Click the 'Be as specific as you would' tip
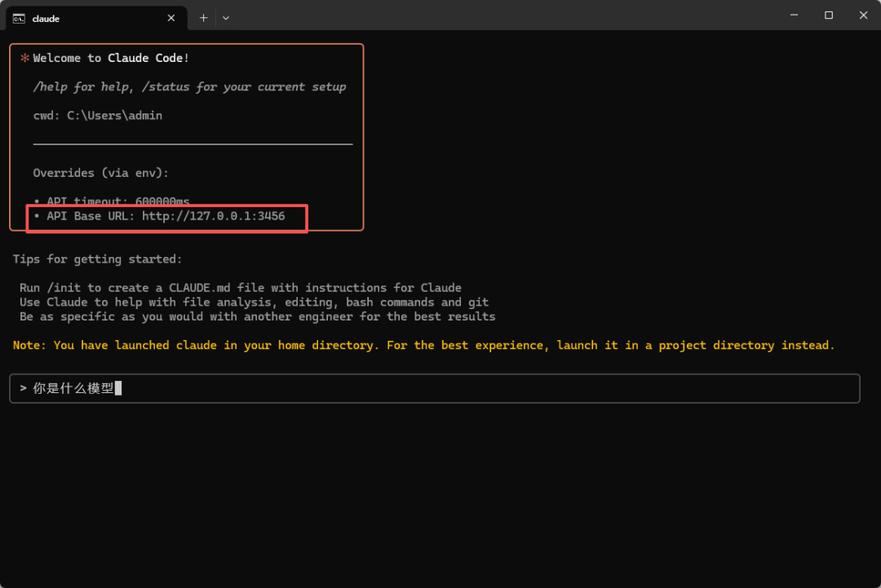Image resolution: width=881 pixels, height=588 pixels. [x=257, y=316]
